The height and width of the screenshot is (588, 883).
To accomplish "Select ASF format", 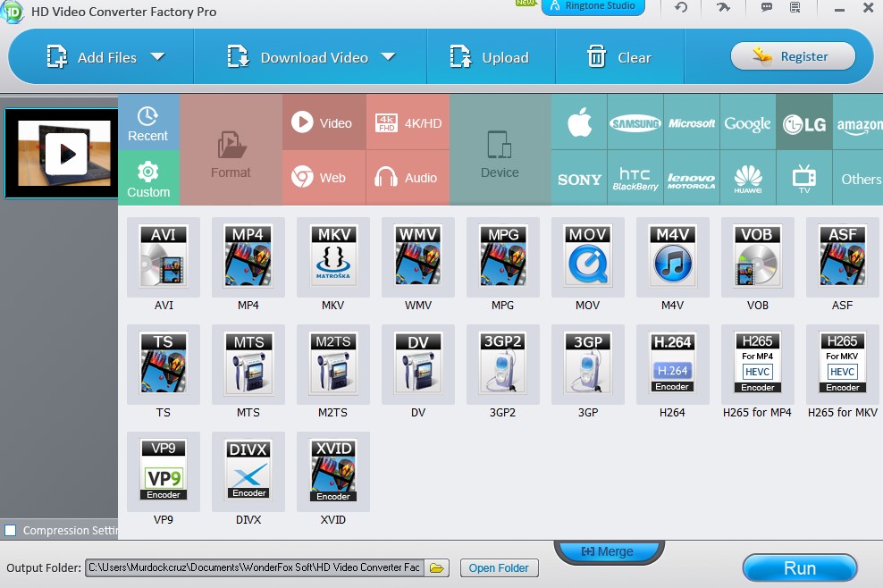I will pos(843,257).
